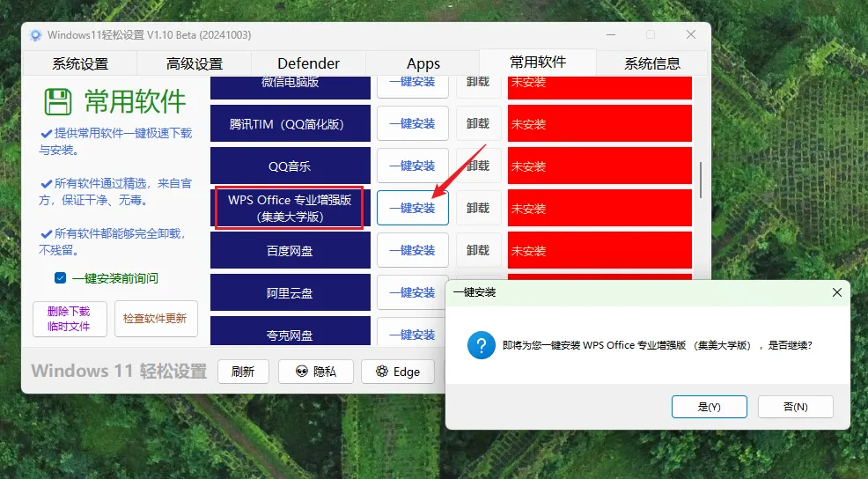Switch to the 高级设置 tab
The image size is (868, 479).
195,63
